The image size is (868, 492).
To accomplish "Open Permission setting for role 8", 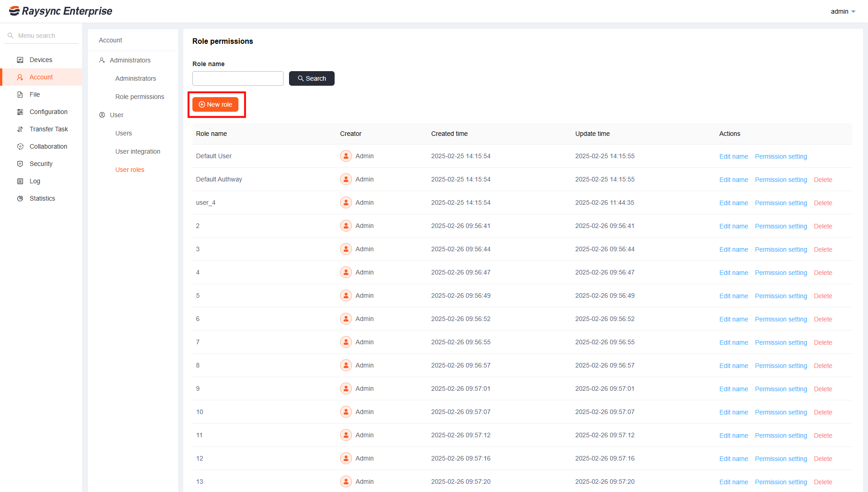I will (x=781, y=366).
